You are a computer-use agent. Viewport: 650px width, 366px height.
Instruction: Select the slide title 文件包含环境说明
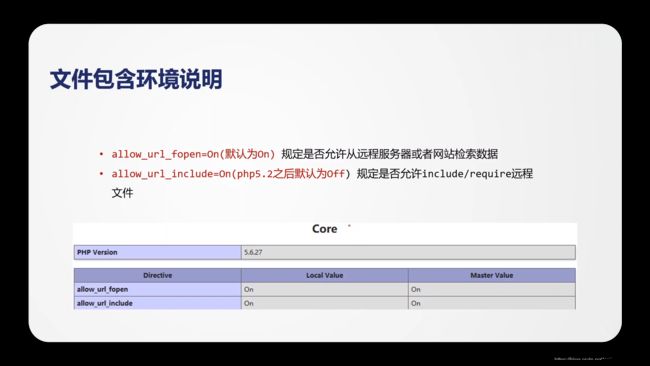[x=136, y=79]
